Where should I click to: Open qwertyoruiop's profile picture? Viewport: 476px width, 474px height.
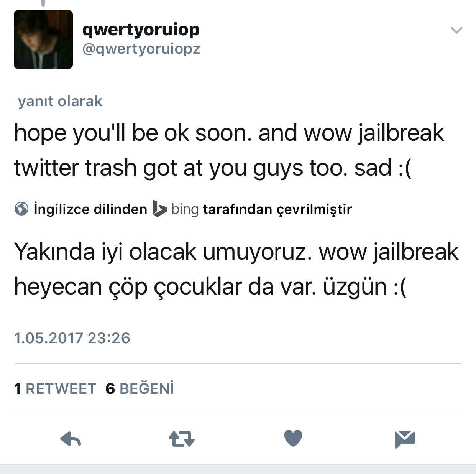(43, 39)
